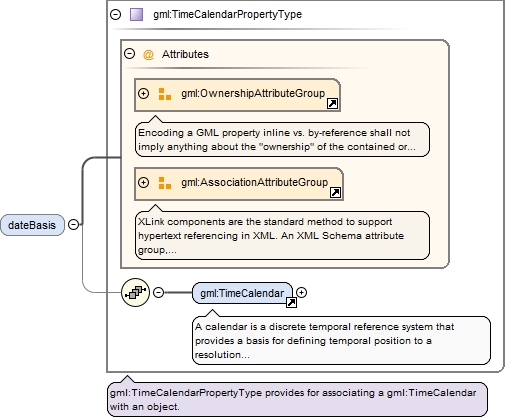Screen dimensions: 506x420
Task: Select the dateBasis element
Action: pos(32,225)
